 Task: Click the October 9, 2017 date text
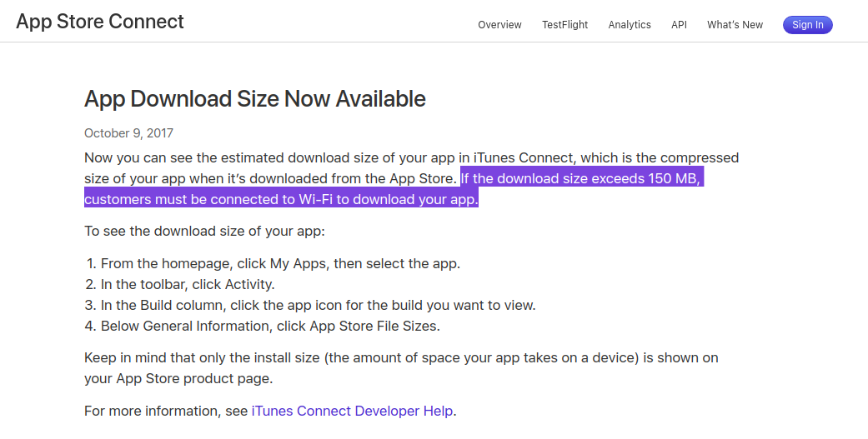(x=128, y=133)
